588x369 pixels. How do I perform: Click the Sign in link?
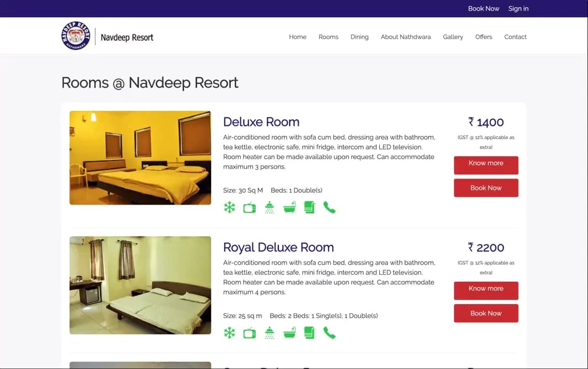[x=518, y=9]
